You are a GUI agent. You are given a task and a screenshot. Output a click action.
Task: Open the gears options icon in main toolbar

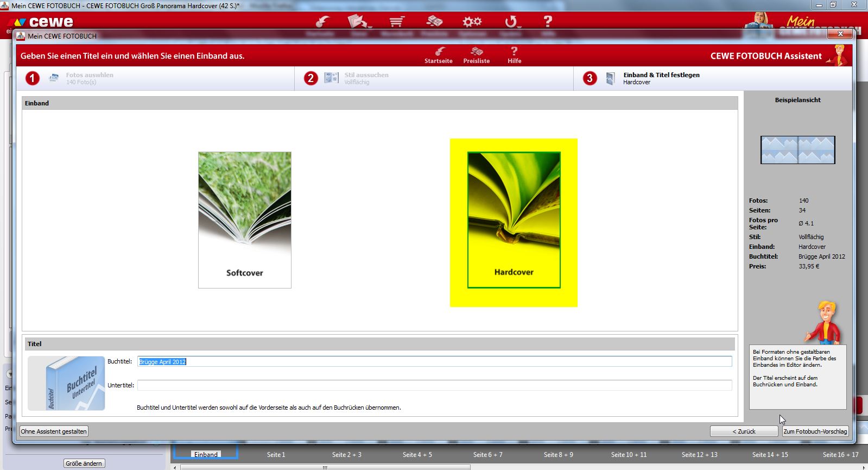(x=472, y=22)
